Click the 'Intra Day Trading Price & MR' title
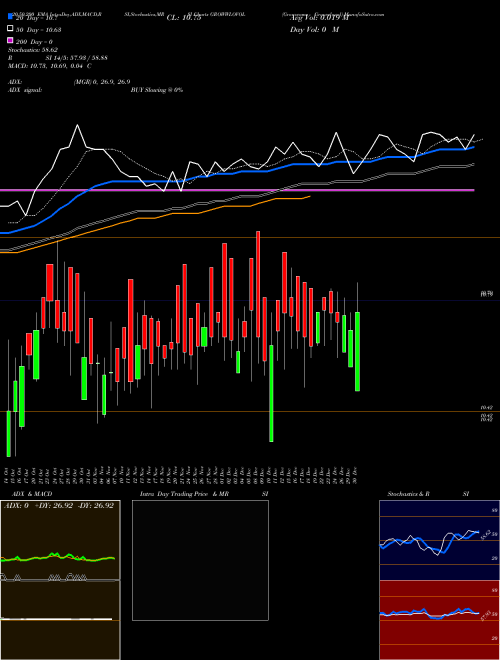This screenshot has height=660, width=500. (x=184, y=494)
